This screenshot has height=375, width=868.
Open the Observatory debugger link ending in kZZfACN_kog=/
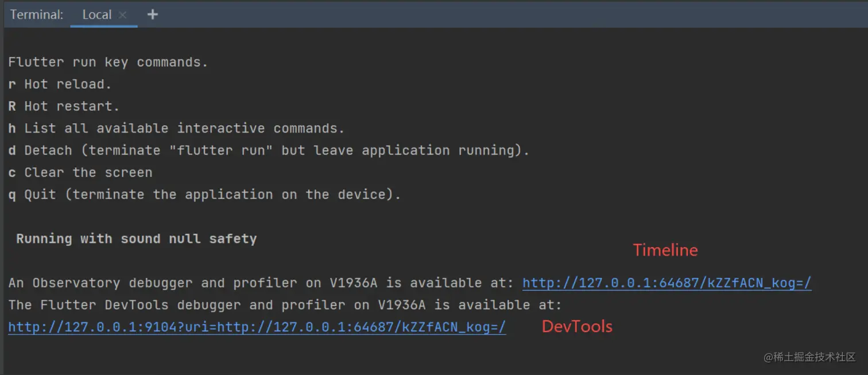point(666,283)
